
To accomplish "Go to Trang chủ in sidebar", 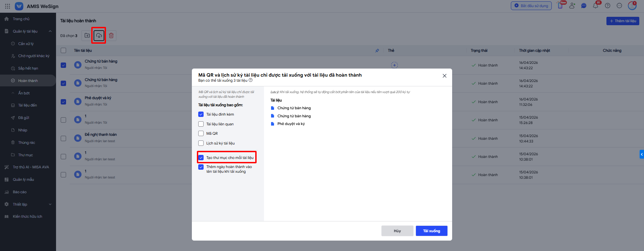I will [x=21, y=19].
